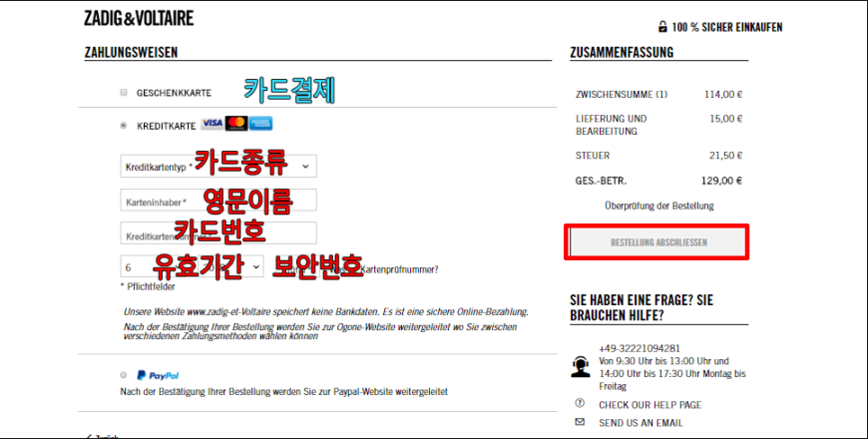Click the help question mark icon
Screen dimensions: 868x439
[x=580, y=403]
